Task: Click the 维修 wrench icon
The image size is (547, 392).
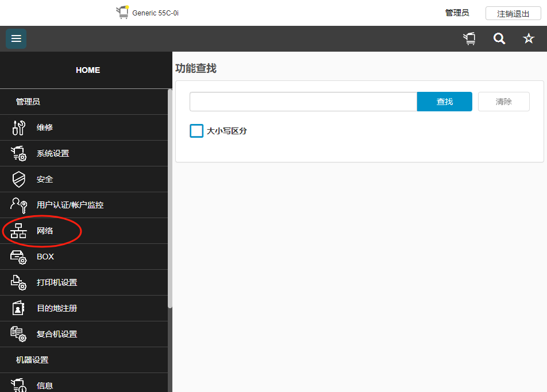Action: pos(19,127)
